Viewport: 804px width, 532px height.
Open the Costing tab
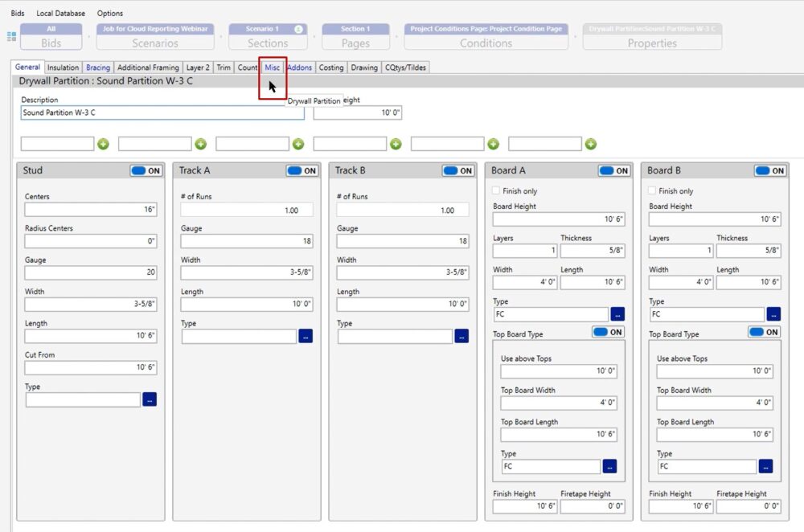(331, 68)
